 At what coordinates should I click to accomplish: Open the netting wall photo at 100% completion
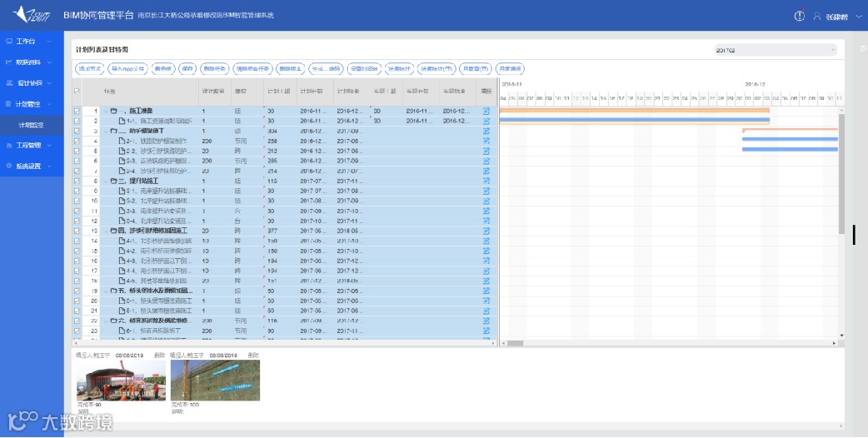tap(215, 381)
